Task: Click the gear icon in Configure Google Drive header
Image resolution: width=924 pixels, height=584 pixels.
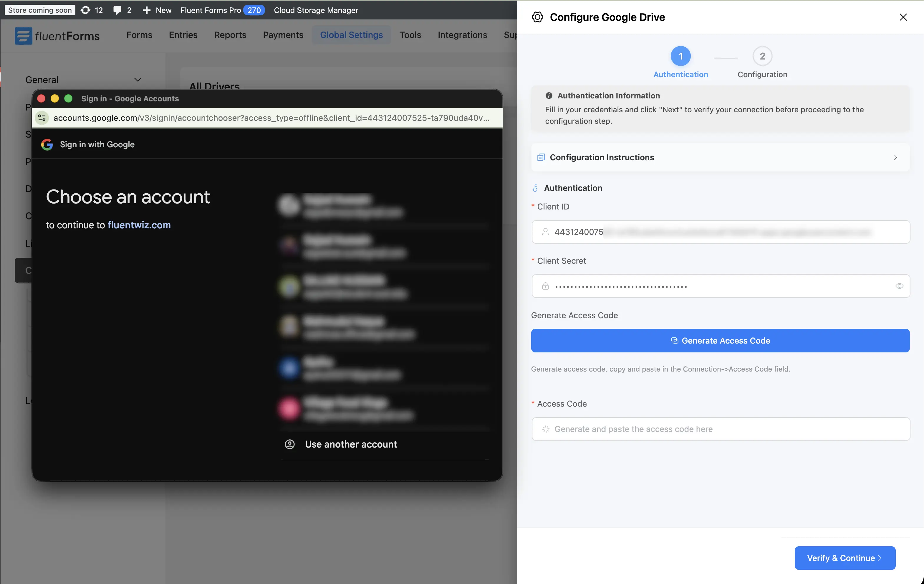Action: (537, 17)
